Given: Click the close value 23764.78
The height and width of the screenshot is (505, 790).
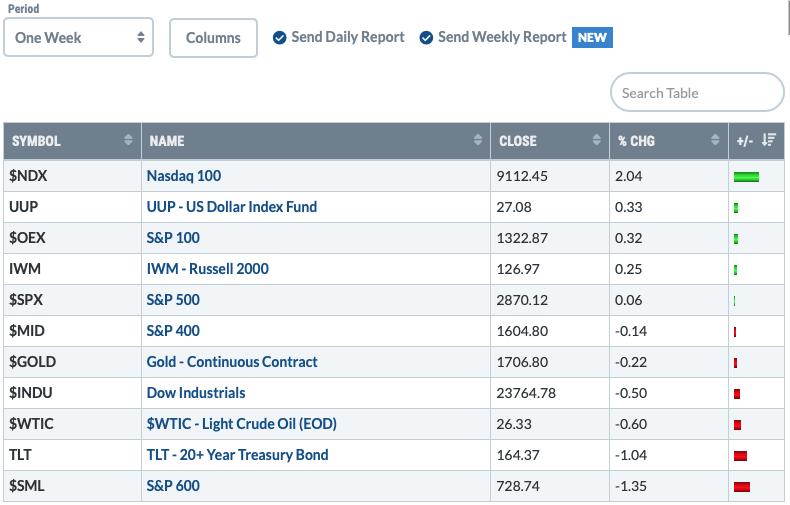Looking at the screenshot, I should point(526,393).
